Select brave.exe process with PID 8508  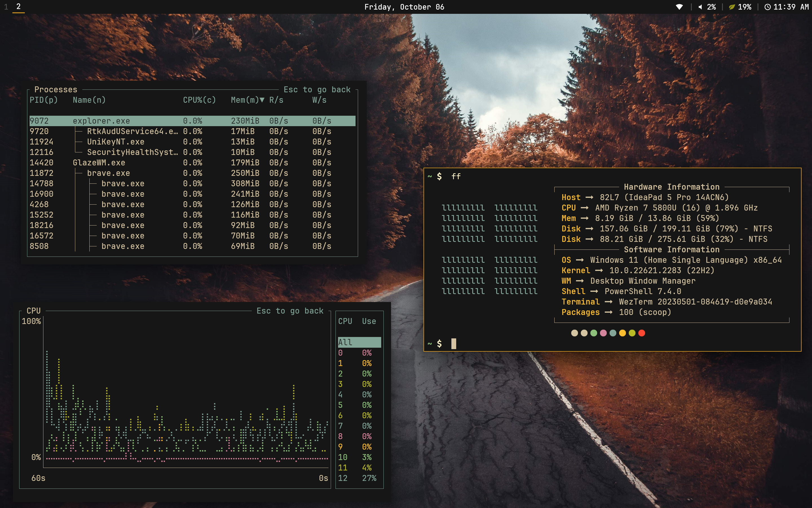[192, 246]
